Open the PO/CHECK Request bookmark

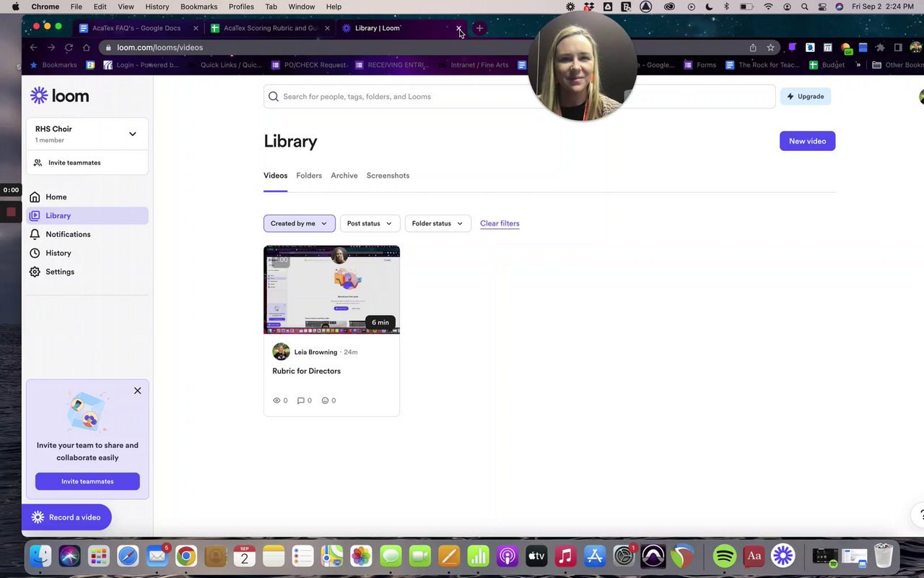click(x=309, y=65)
